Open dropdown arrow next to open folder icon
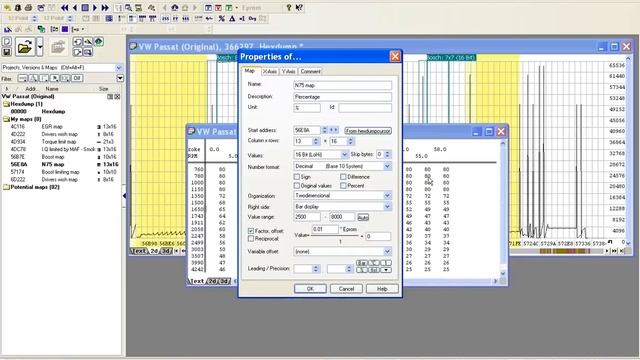Viewport: 640px width, 360px height. pos(40,47)
